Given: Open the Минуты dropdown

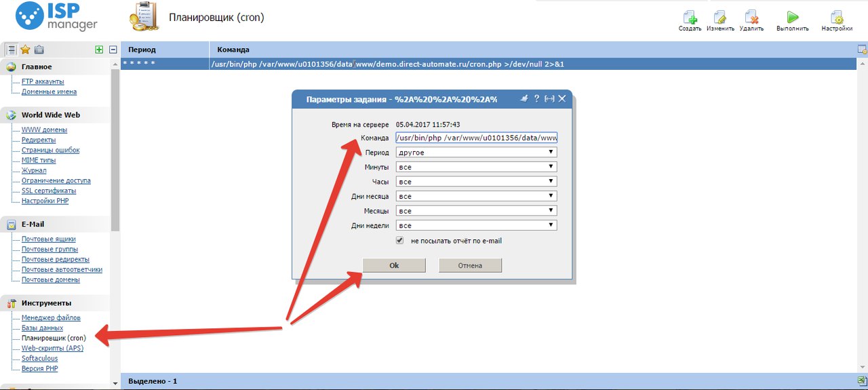Looking at the screenshot, I should (477, 167).
